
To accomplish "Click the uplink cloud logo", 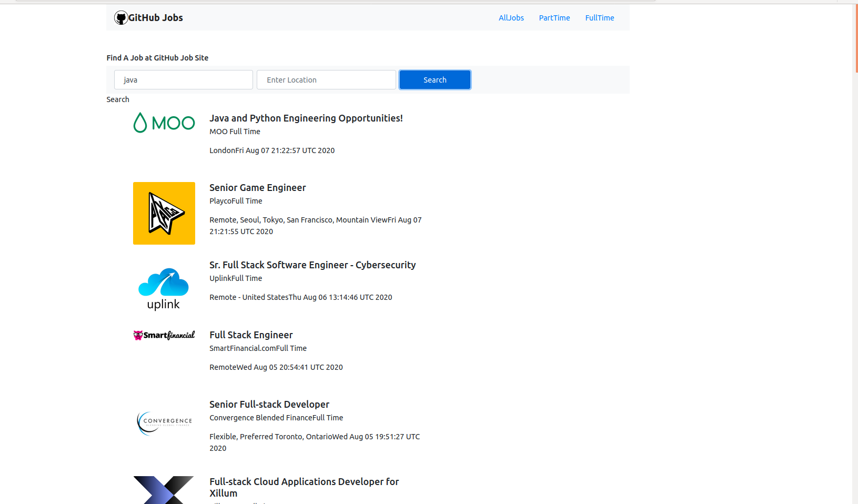I will coord(164,289).
